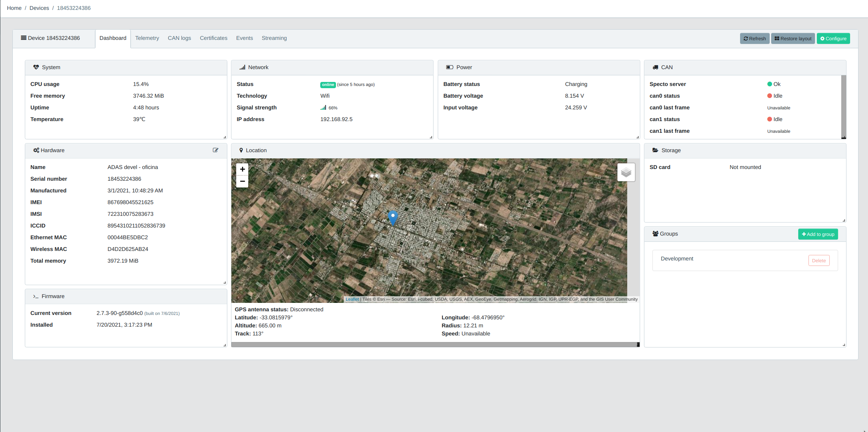
Task: Click Add to group button
Action: tap(818, 234)
